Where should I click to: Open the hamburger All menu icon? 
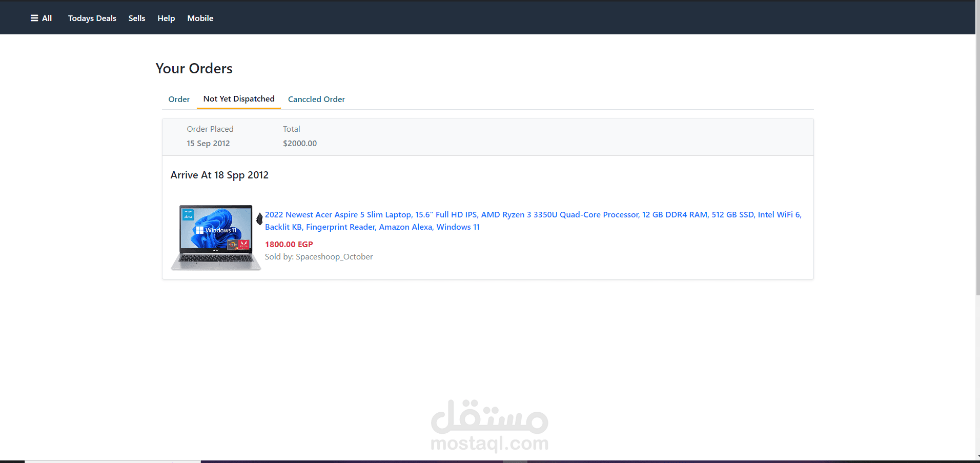[34, 18]
